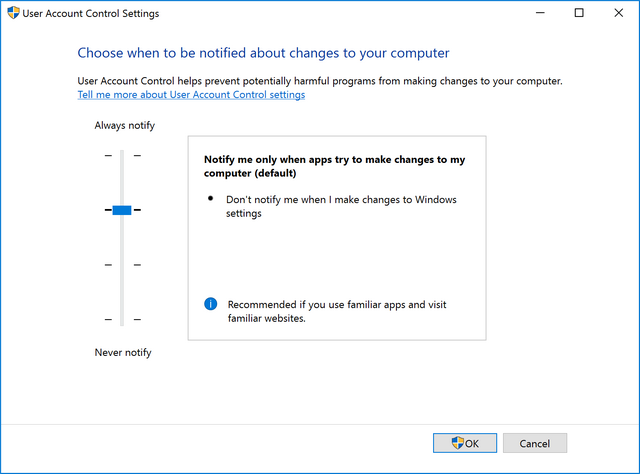Click the Recommended if you use familiar apps text

[337, 311]
